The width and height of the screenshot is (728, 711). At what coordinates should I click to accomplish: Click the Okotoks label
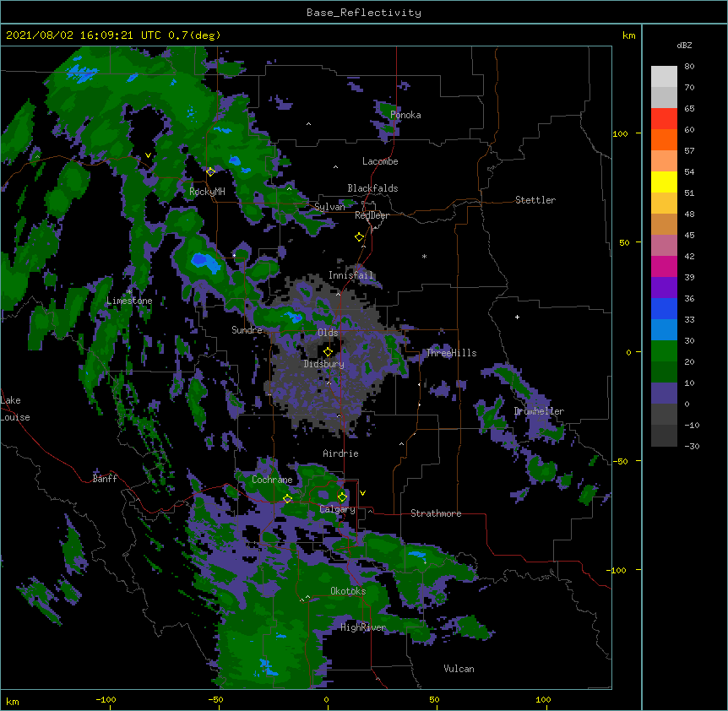tap(348, 591)
